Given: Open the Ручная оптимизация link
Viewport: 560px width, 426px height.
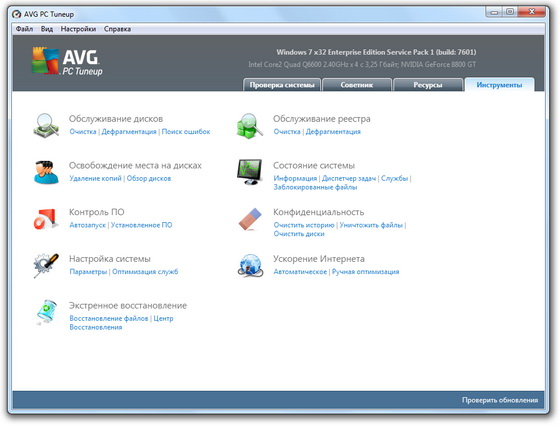Looking at the screenshot, I should point(365,272).
